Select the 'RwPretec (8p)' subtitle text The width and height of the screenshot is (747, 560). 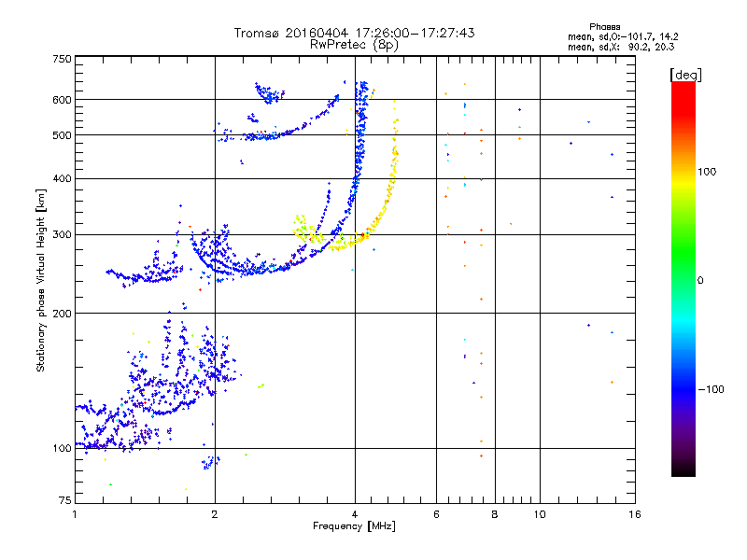tap(354, 45)
